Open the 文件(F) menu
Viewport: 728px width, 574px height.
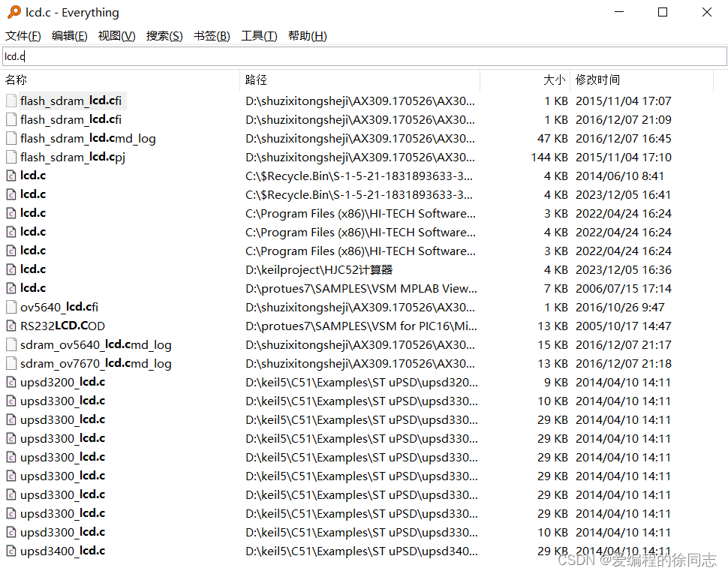point(23,35)
